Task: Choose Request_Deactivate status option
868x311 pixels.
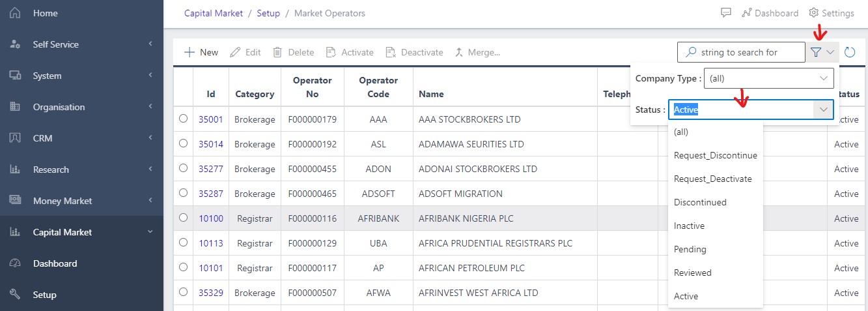Action: coord(716,179)
